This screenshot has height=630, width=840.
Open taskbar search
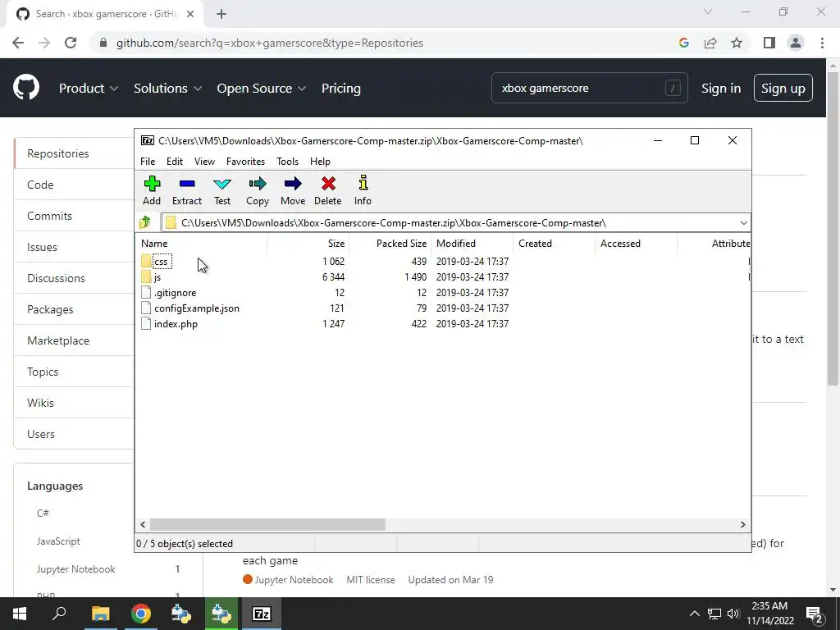point(59,614)
